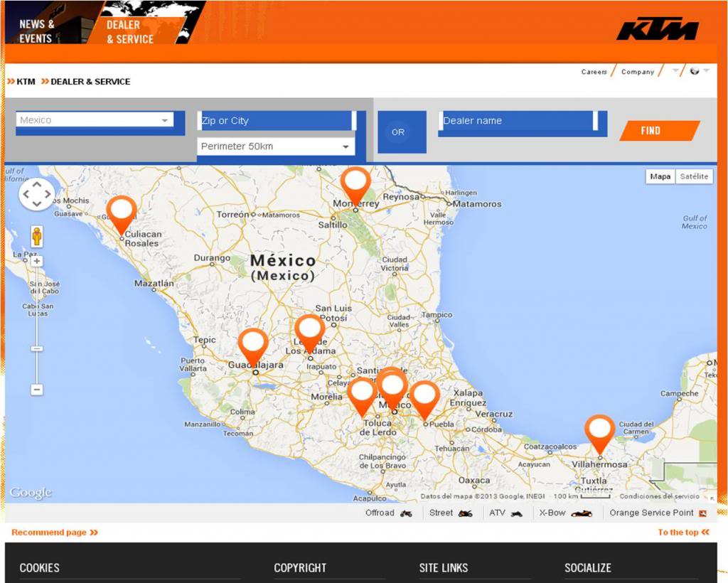728x583 pixels.
Task: Select the Villahermosa dealer pin
Action: click(x=599, y=434)
